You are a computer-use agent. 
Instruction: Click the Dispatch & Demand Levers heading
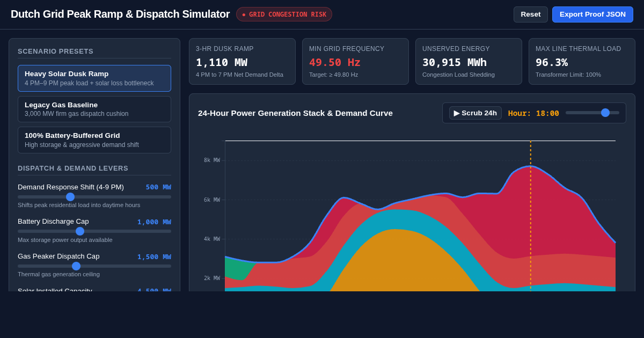click(x=73, y=168)
